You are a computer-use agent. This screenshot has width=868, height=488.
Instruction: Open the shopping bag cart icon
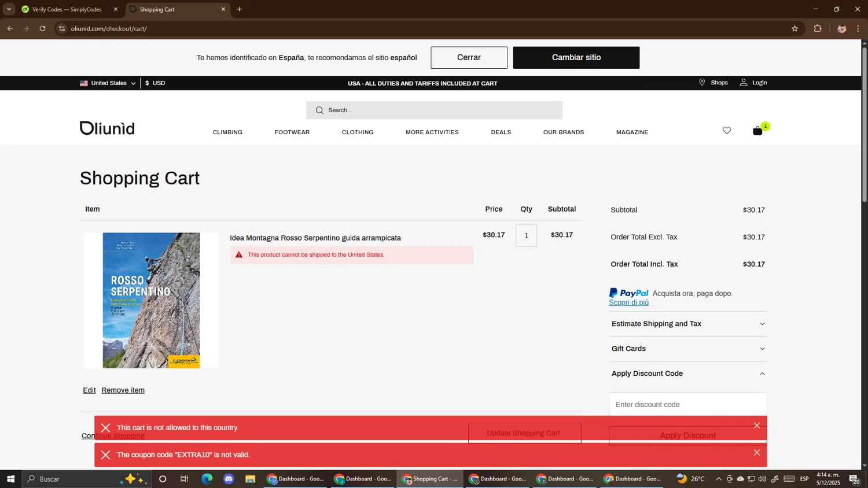pos(757,131)
